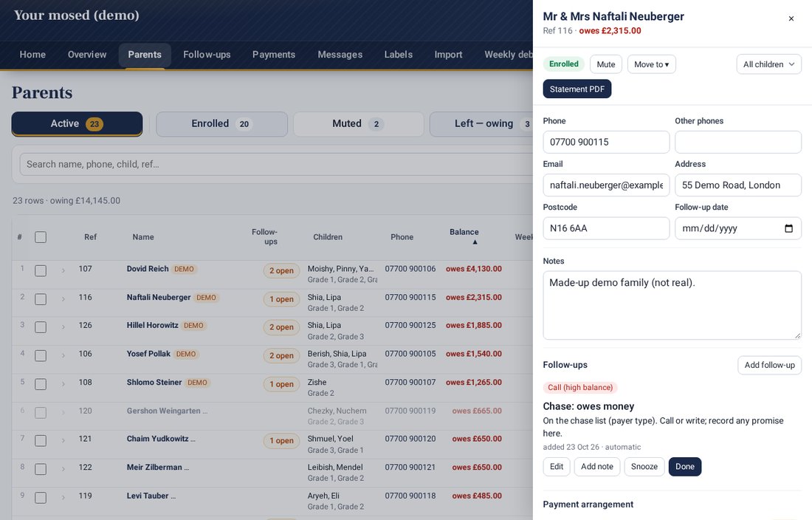Screen dimensions: 812x520
Task: Switch to the Follow-ups tab
Action: [207, 55]
